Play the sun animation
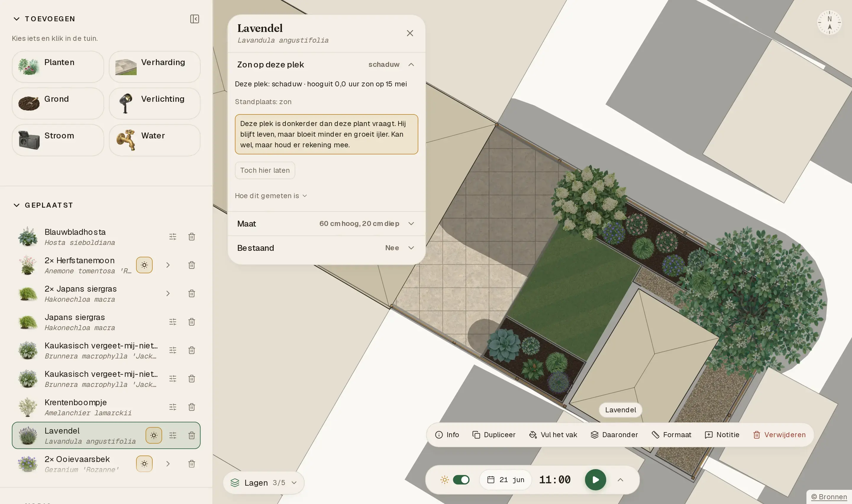This screenshot has height=504, width=852. [x=595, y=479]
